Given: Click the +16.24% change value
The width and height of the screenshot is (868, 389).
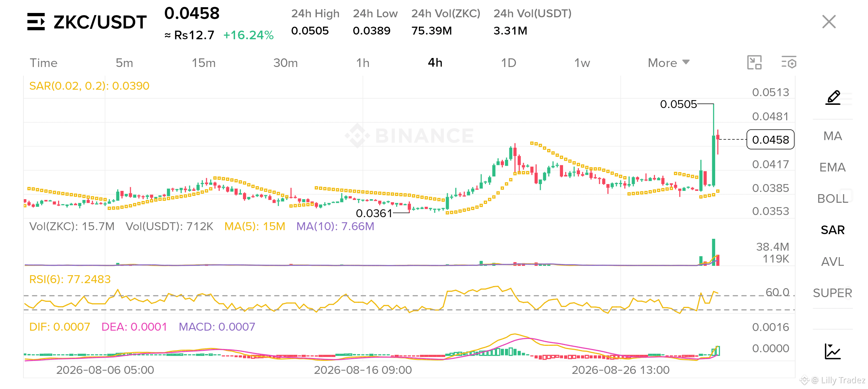Looking at the screenshot, I should (x=248, y=35).
